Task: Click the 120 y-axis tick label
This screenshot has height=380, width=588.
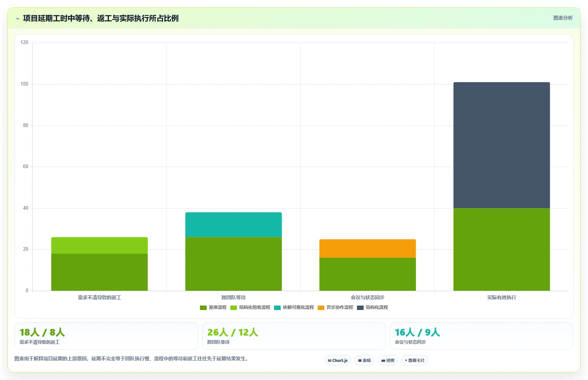Action: [24, 43]
